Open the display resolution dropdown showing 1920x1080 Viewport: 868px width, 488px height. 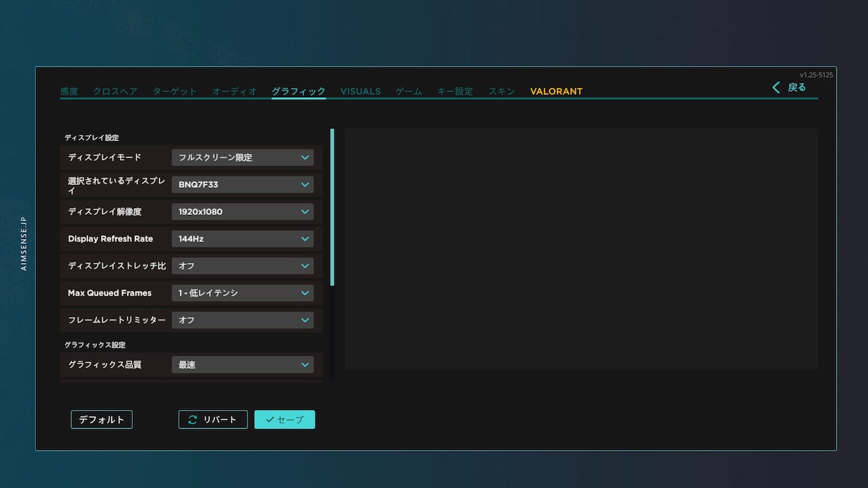pyautogui.click(x=242, y=211)
